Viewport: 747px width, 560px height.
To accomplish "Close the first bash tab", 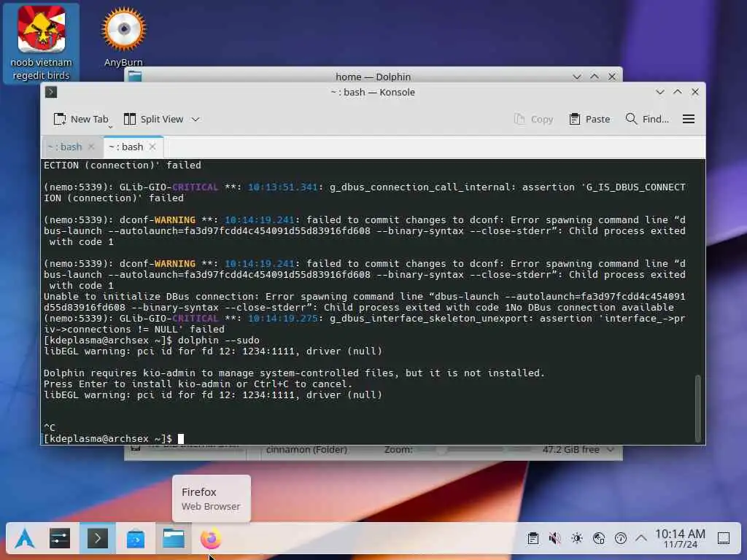I will 91,147.
